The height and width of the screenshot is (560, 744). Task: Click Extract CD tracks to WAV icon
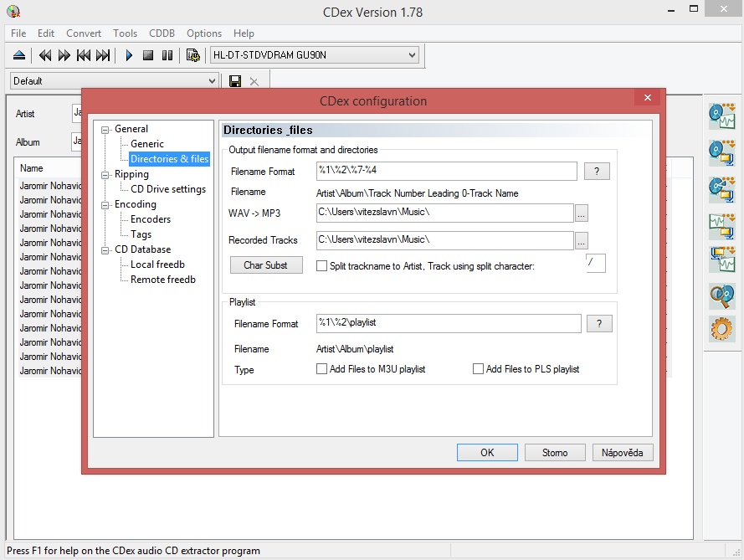[x=721, y=116]
